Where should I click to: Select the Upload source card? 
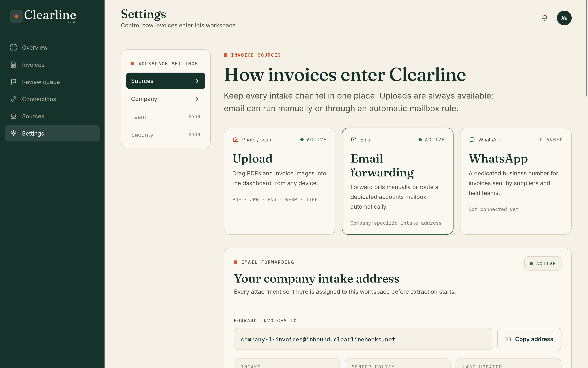pos(280,181)
